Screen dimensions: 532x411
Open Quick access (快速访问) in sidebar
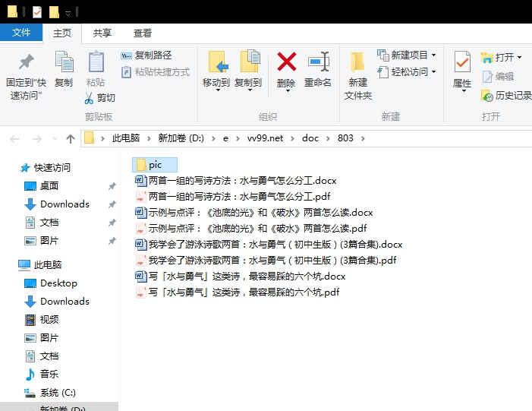click(x=46, y=167)
